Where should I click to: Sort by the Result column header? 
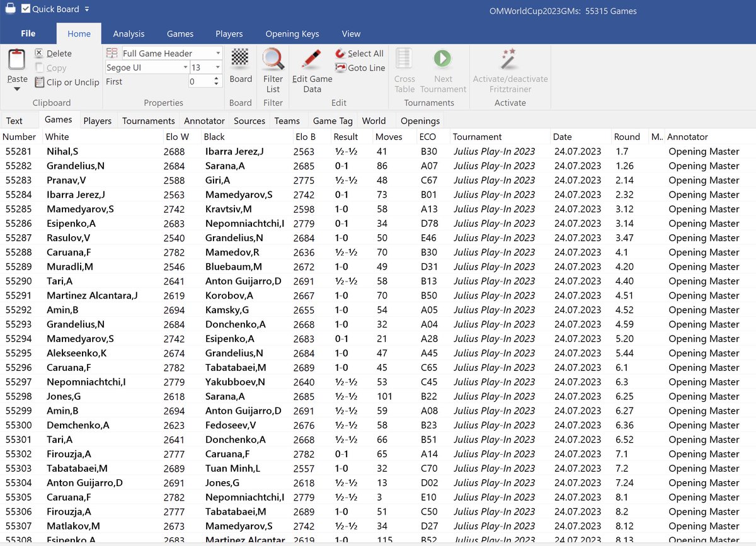[346, 137]
